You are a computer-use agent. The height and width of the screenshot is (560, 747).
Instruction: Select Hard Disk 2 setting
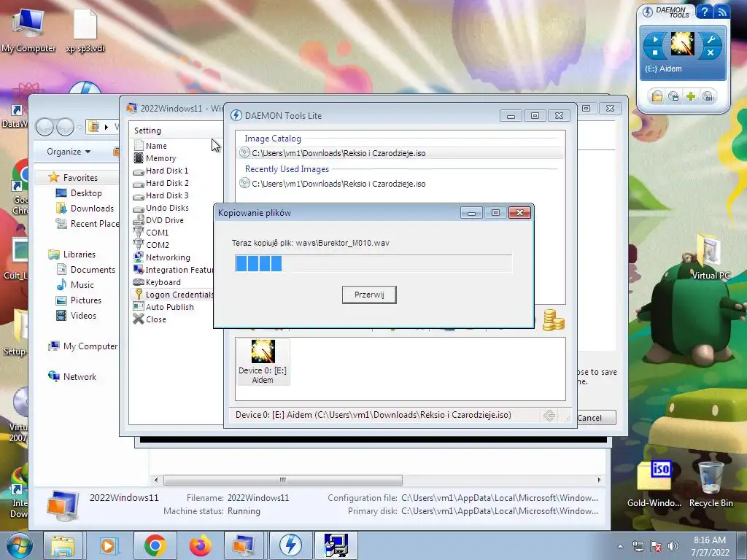pos(161,183)
